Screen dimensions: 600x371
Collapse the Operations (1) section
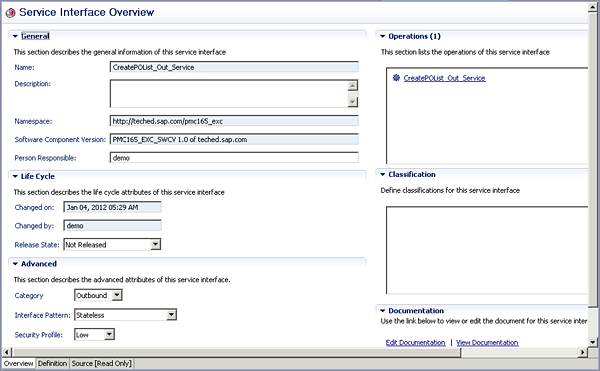(x=383, y=36)
